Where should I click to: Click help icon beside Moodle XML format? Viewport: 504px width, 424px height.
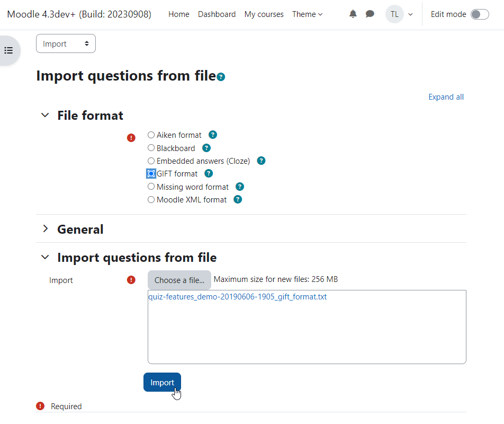pyautogui.click(x=238, y=200)
